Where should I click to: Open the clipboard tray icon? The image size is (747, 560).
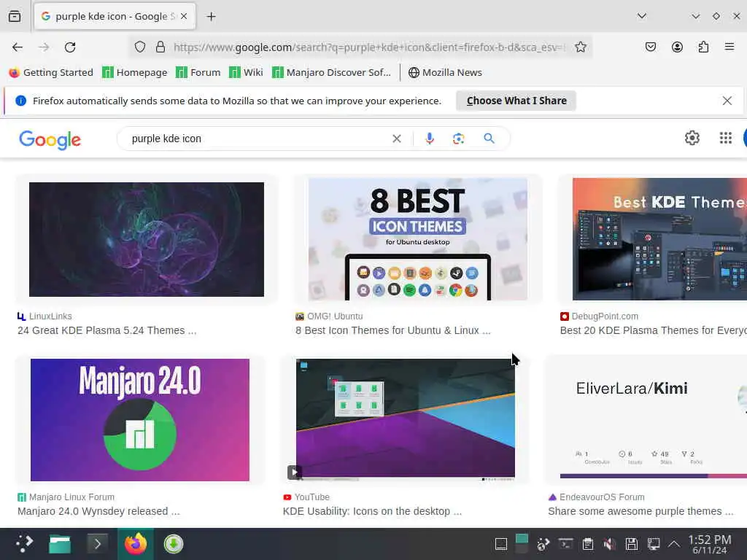click(x=588, y=544)
